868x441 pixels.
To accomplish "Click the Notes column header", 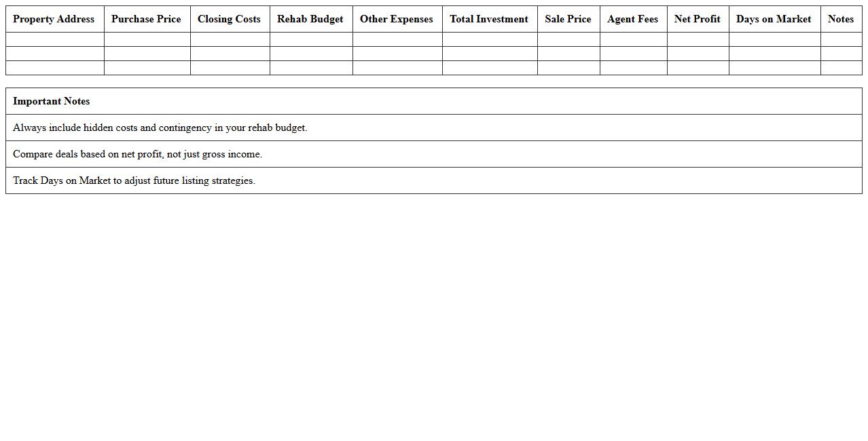I will pyautogui.click(x=841, y=19).
